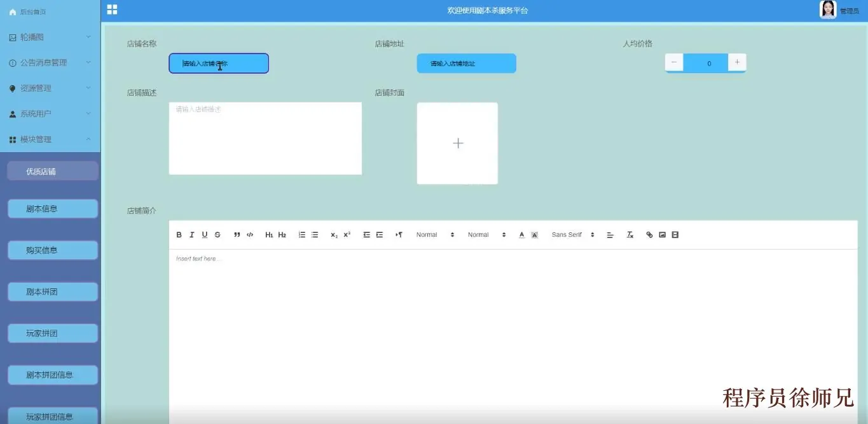Open the 剧本拼团信息 module
The height and width of the screenshot is (424, 868).
pos(53,375)
